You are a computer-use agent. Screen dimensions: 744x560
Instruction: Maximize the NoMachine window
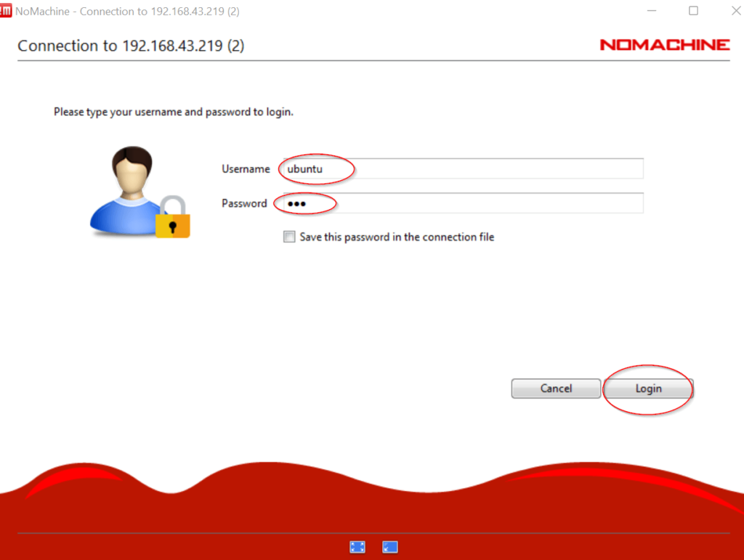coord(693,10)
